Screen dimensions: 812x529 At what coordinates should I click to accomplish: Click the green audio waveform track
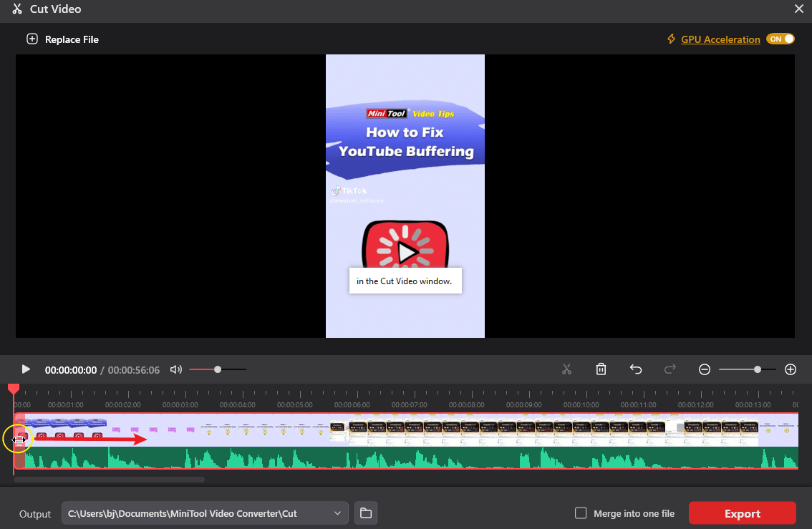click(x=406, y=457)
